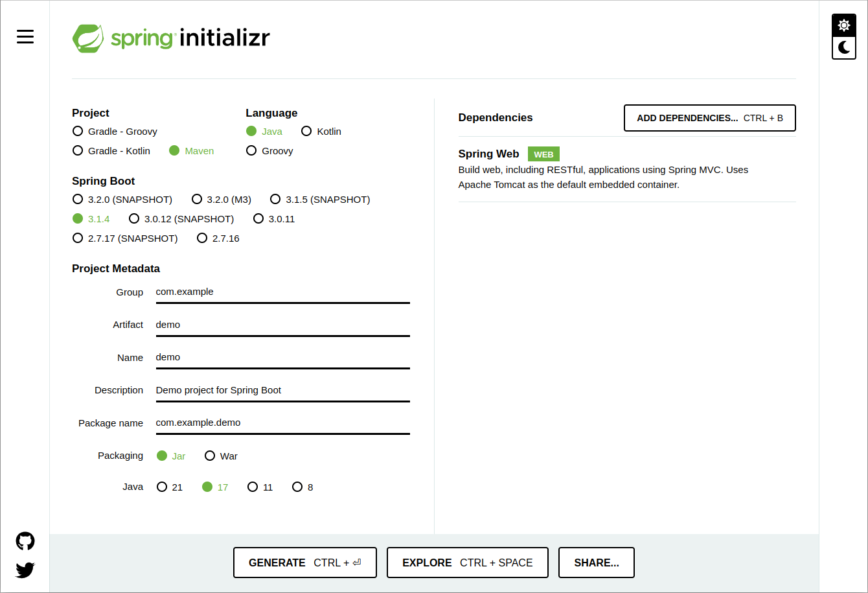The height and width of the screenshot is (593, 868).
Task: Click the Dependencies heading
Action: pyautogui.click(x=496, y=117)
